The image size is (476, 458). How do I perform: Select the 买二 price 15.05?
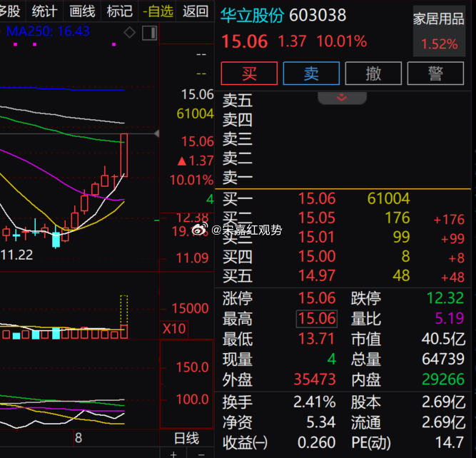coord(317,218)
